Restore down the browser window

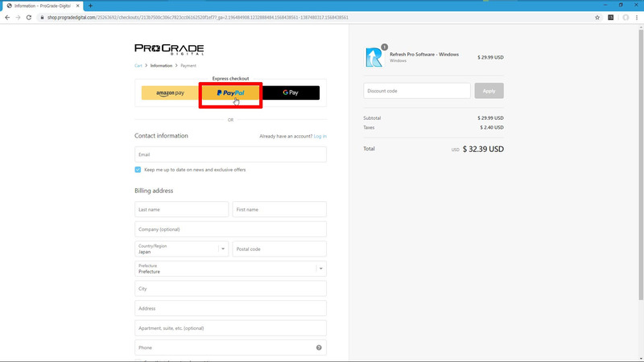(621, 5)
